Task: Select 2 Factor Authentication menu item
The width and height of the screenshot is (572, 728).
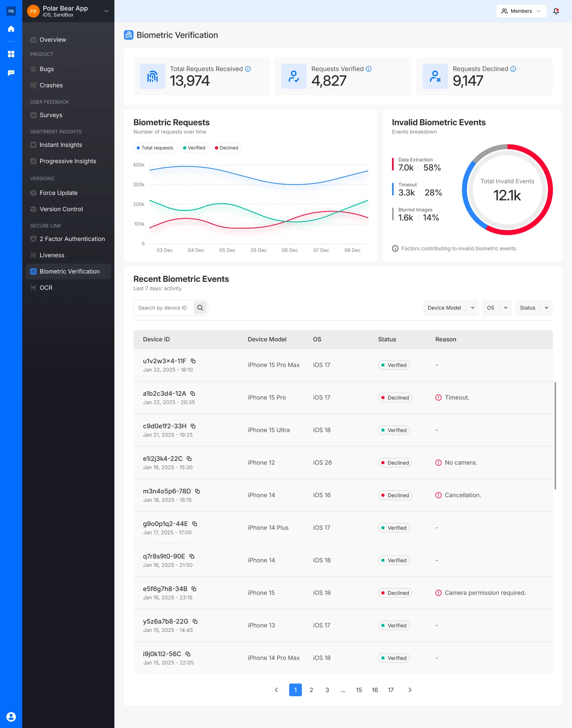Action: pyautogui.click(x=72, y=239)
